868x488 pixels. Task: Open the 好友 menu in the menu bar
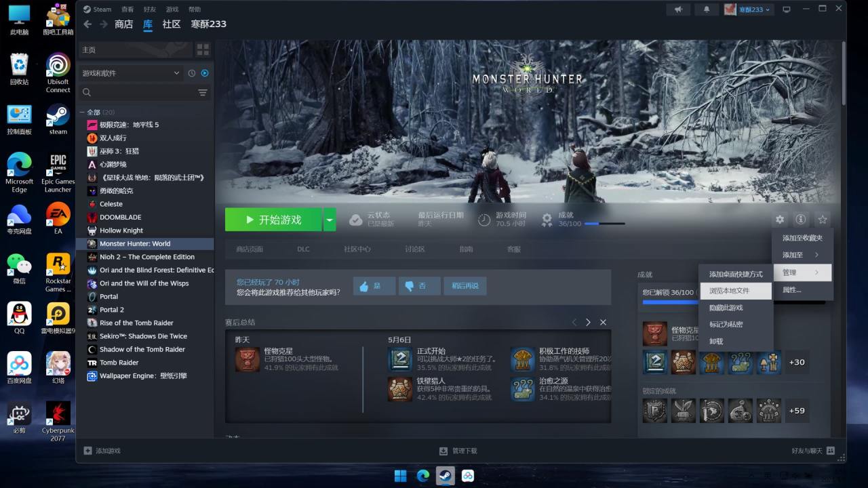[149, 9]
